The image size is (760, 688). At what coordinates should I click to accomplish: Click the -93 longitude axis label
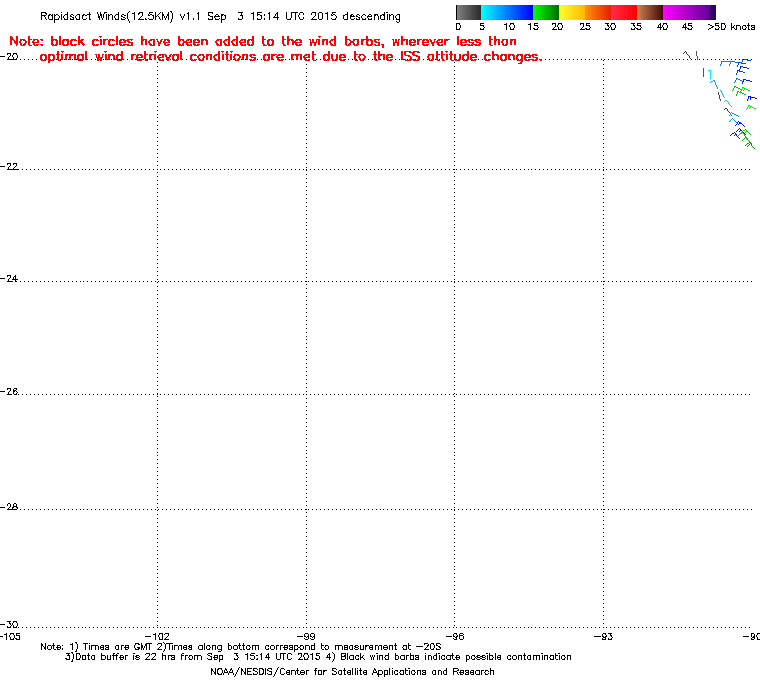[603, 636]
